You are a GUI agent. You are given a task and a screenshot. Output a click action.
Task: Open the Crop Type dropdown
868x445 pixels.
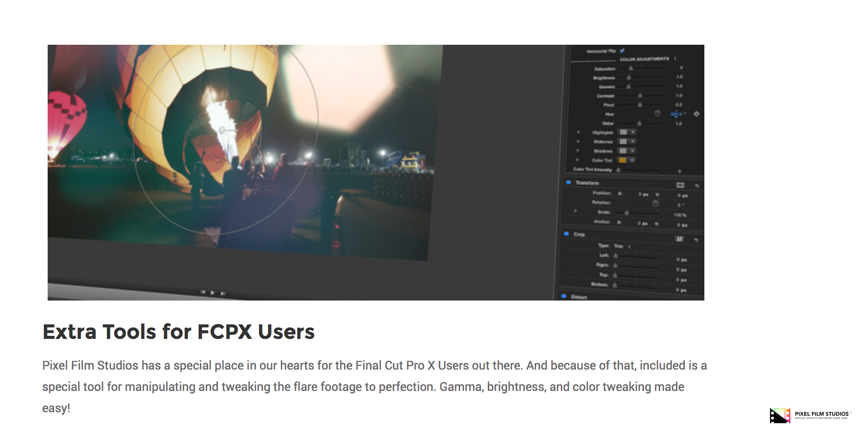622,246
